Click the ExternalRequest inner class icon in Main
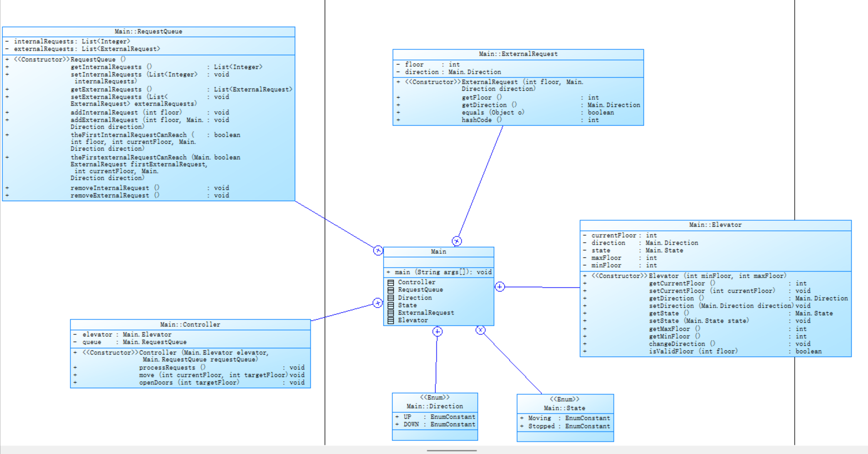Viewport: 868px width, 454px height. (391, 313)
